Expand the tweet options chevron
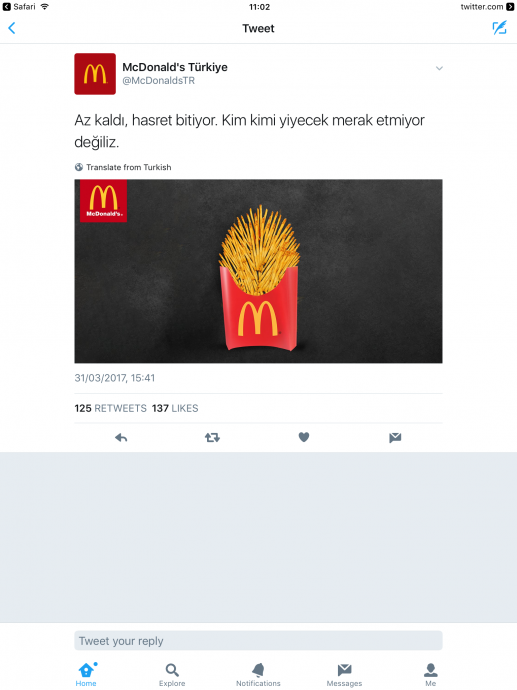This screenshot has height=690, width=517. 439,68
